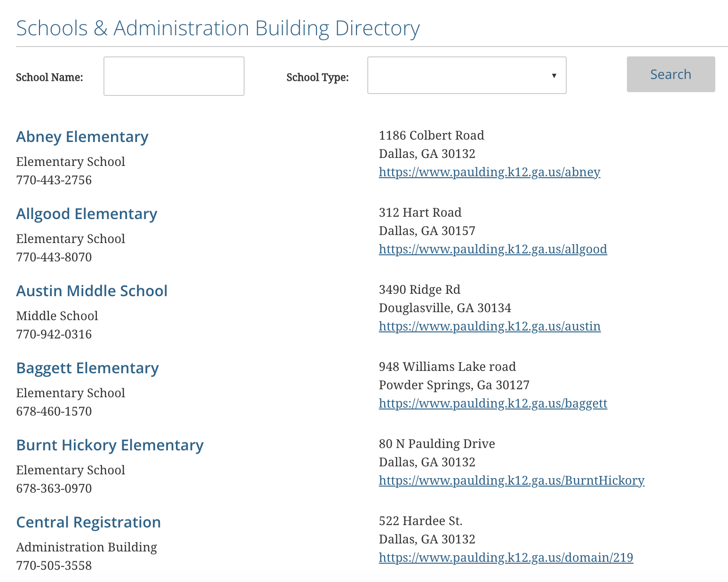This screenshot has width=728, height=582.
Task: Open Baggett Elementary heading link
Action: point(87,368)
